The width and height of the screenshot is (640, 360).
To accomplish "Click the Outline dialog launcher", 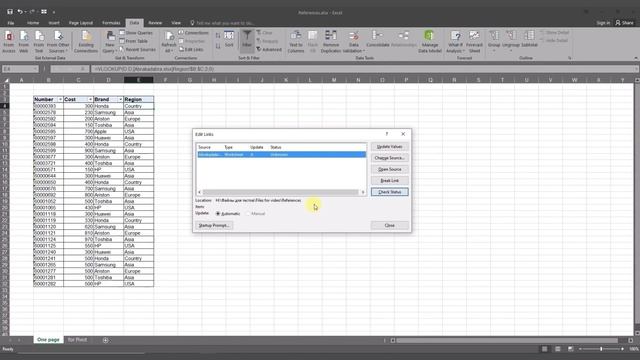I will point(569,58).
